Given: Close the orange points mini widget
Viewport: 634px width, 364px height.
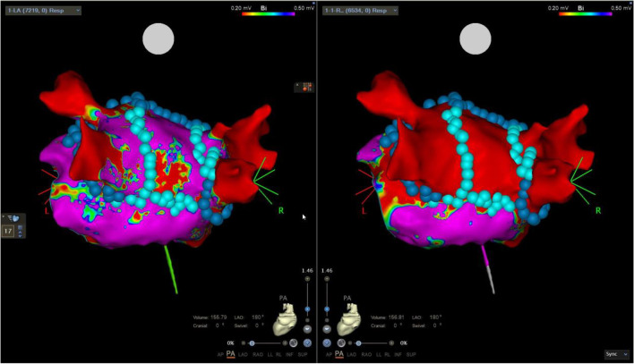Looking at the screenshot, I should click(297, 84).
